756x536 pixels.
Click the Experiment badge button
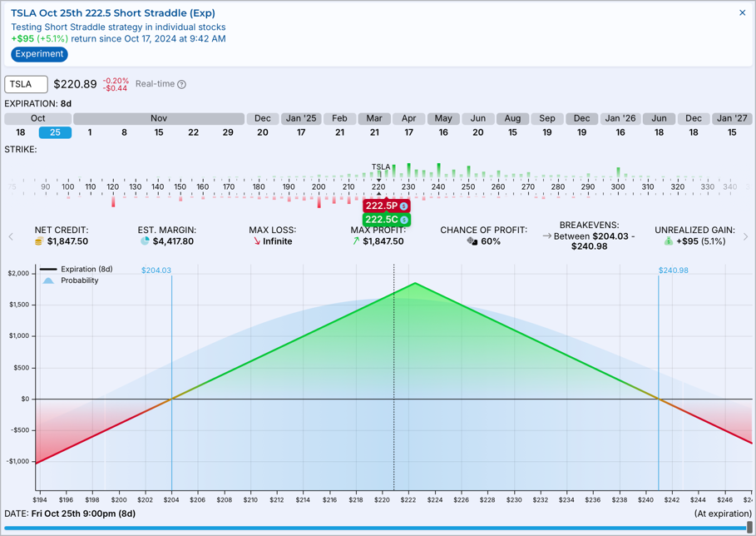(x=40, y=54)
